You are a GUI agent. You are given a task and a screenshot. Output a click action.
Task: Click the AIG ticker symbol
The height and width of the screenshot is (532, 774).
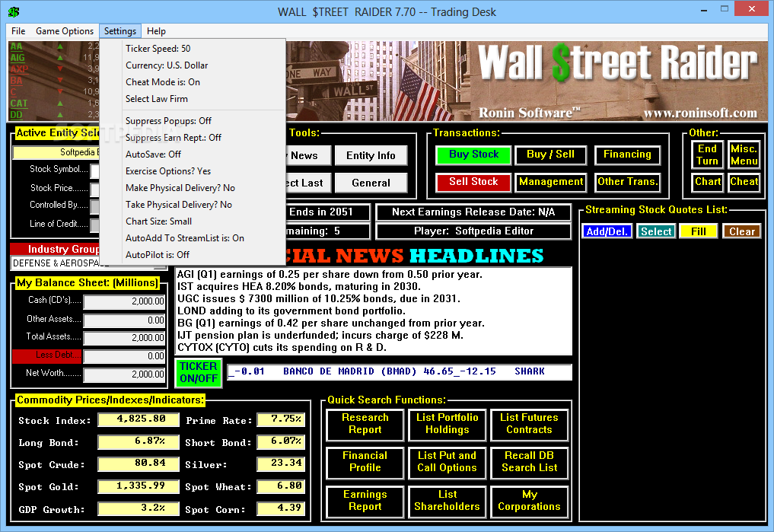18,58
